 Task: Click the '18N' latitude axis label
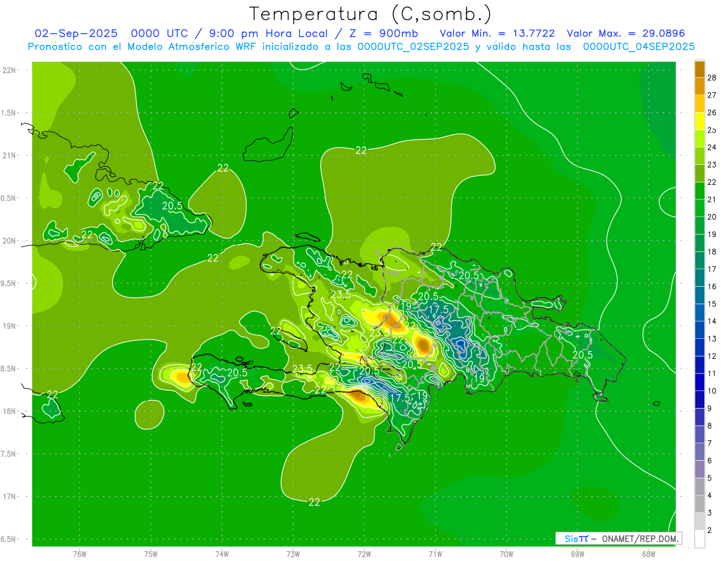coord(10,411)
